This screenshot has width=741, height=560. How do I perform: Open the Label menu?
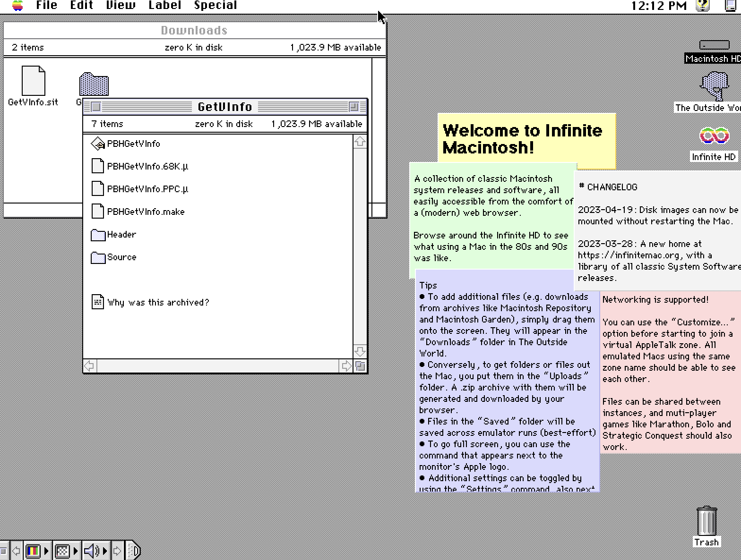coord(164,6)
